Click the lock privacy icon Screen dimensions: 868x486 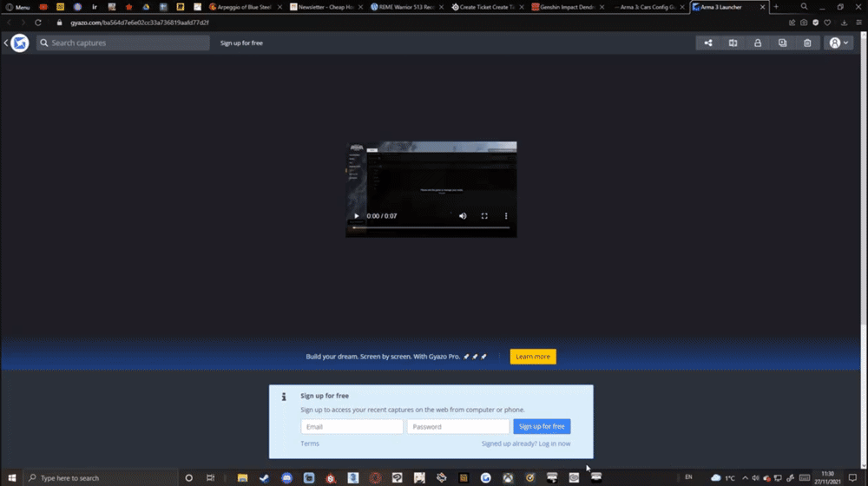[x=758, y=43]
